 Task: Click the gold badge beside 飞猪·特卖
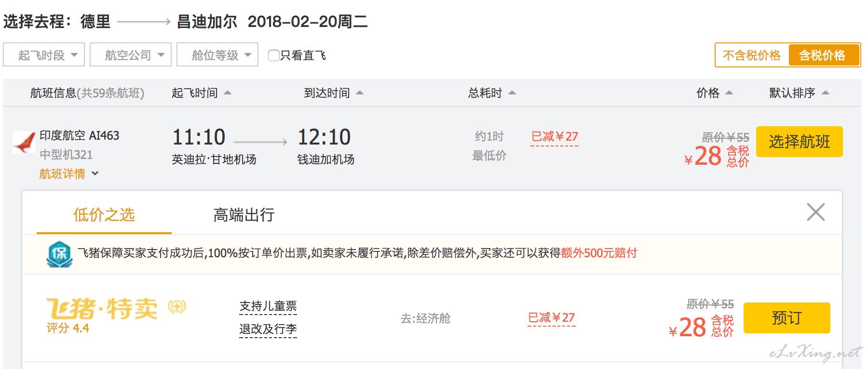pos(177,306)
